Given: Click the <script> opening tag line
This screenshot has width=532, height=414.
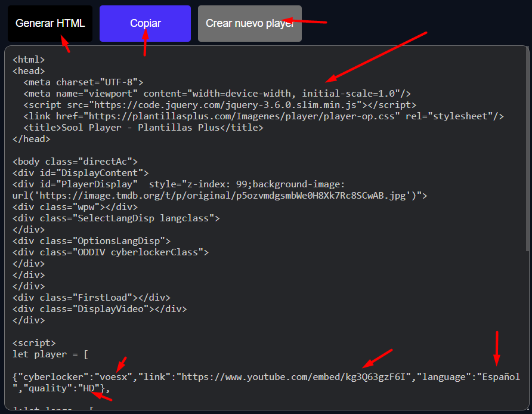Looking at the screenshot, I should [34, 343].
